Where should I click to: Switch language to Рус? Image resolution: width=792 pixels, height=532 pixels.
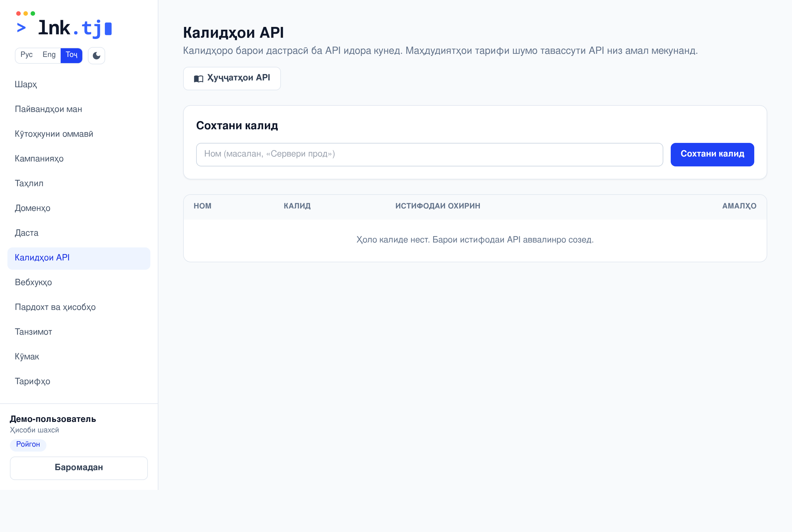[27, 55]
